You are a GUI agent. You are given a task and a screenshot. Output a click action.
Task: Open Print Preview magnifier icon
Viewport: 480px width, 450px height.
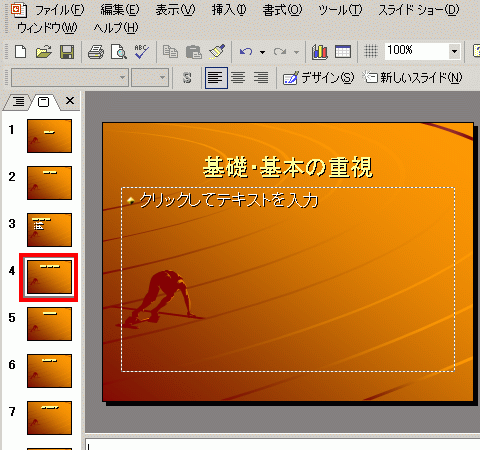(119, 52)
